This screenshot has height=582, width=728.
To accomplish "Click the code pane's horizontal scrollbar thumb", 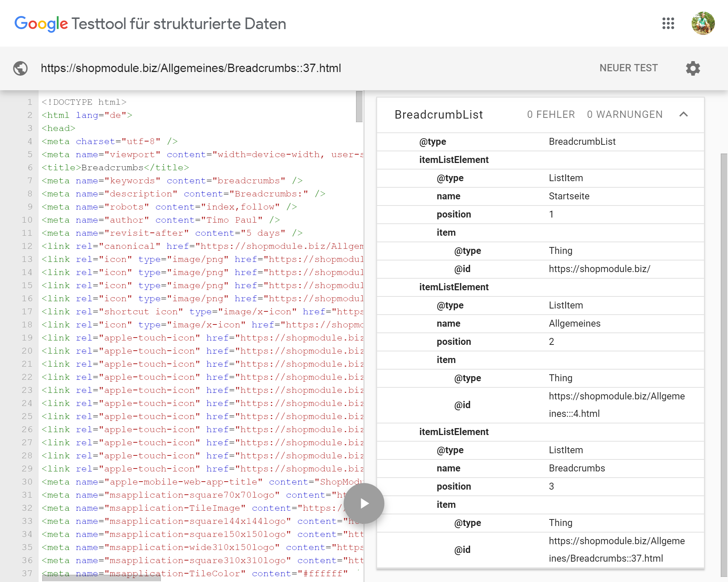I will 101,578.
